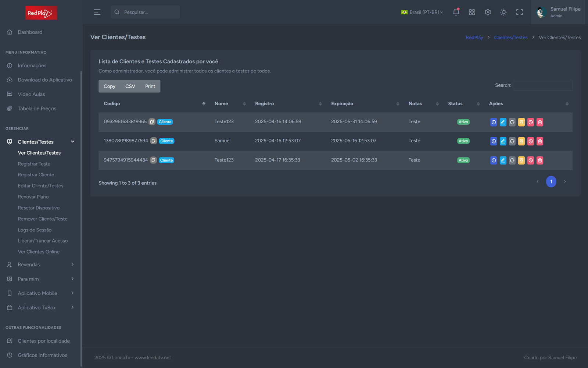The image size is (588, 368).
Task: Click previous page arrow
Action: click(x=537, y=181)
